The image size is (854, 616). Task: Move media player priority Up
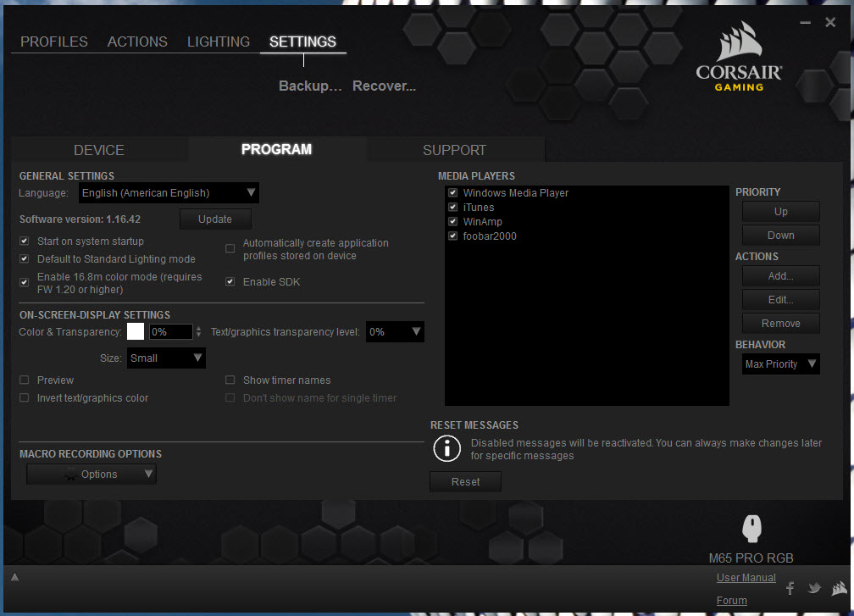[x=780, y=211]
